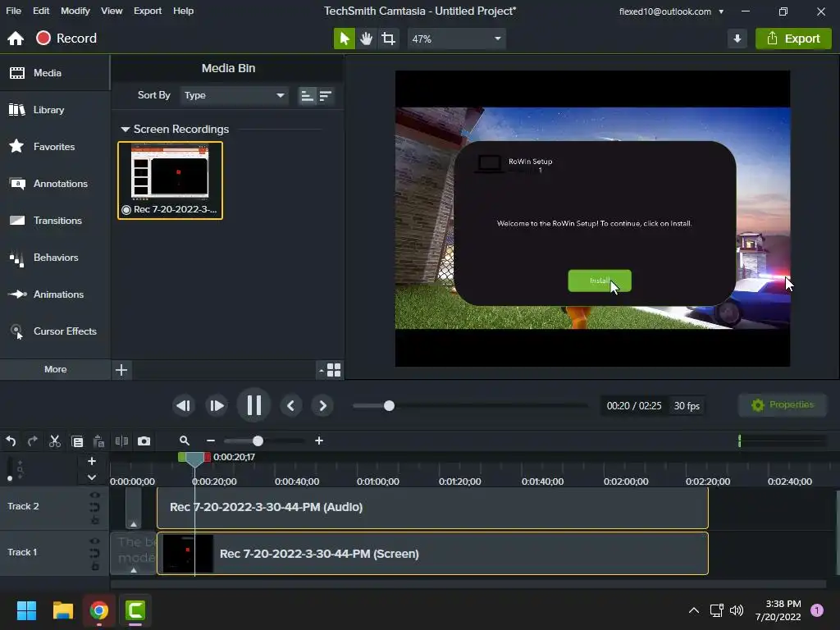This screenshot has width=840, height=630.
Task: Switch media bin view with the grid icon
Action: (x=334, y=370)
